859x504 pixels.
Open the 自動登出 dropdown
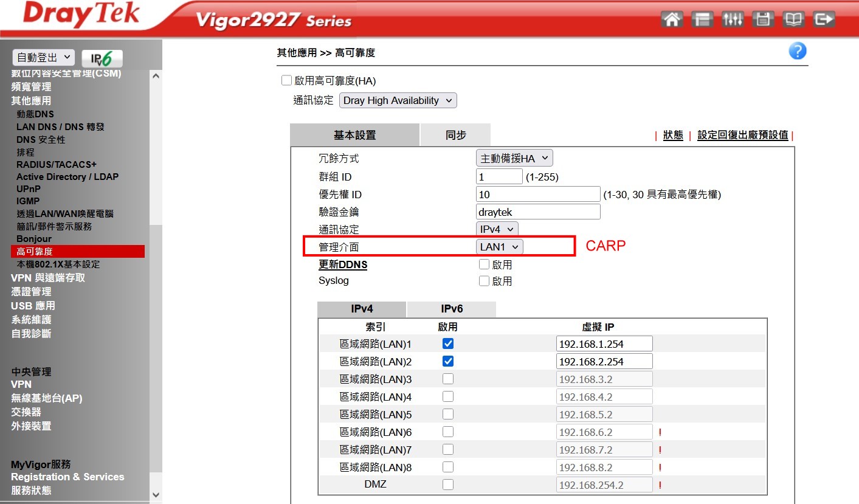[44, 58]
